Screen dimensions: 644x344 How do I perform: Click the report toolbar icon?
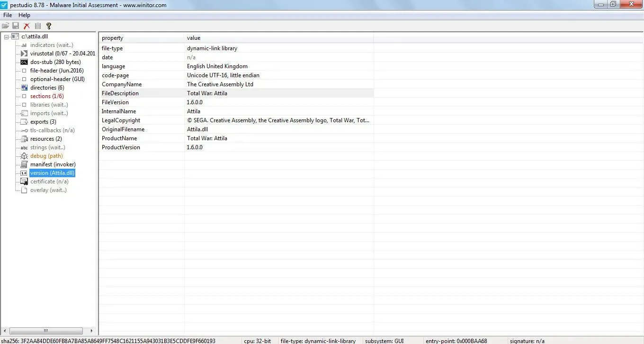tap(37, 26)
